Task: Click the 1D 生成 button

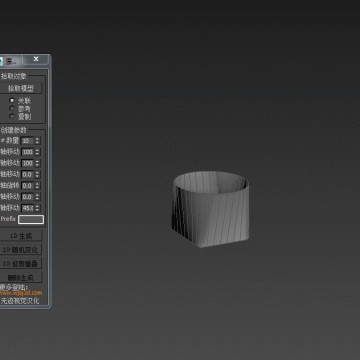Action: pos(21,236)
